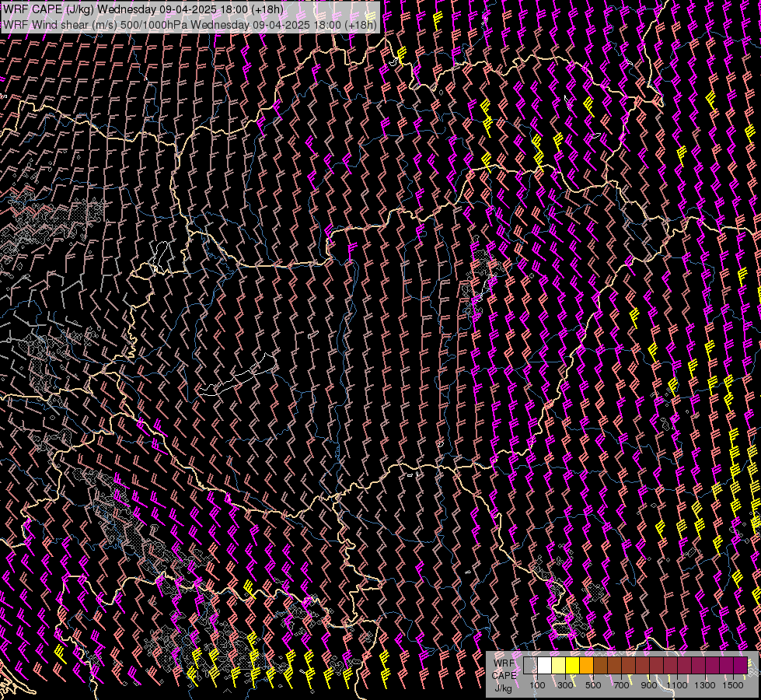Click the pale yellow 200–300 J/kg swatch
The width and height of the screenshot is (761, 700).
[x=559, y=665]
